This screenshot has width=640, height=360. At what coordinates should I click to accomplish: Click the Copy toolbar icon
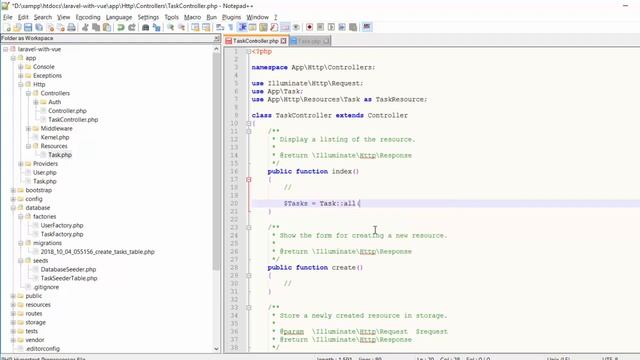(96, 27)
